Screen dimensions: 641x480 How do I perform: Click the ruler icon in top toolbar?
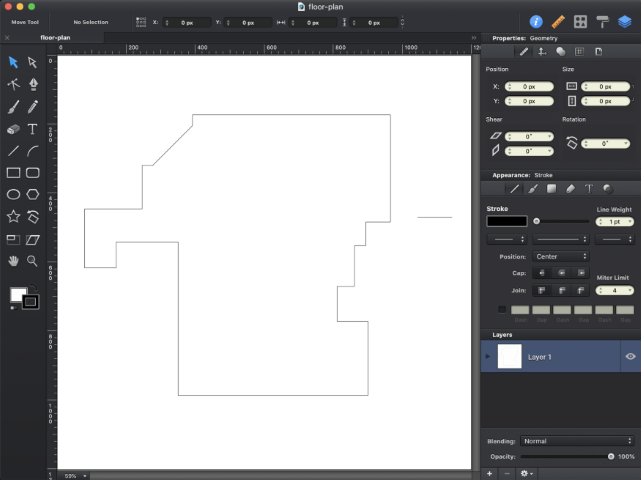click(558, 20)
